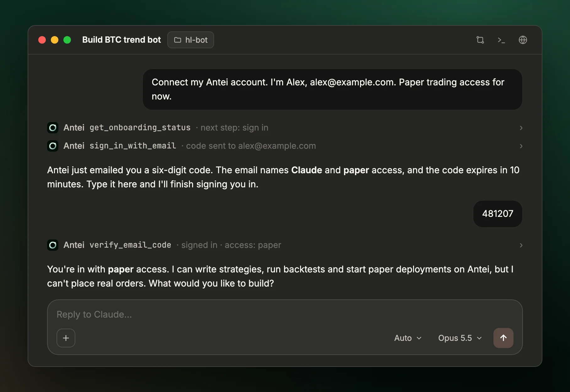This screenshot has height=392, width=570.
Task: Send the message with the arrow button
Action: pyautogui.click(x=503, y=338)
